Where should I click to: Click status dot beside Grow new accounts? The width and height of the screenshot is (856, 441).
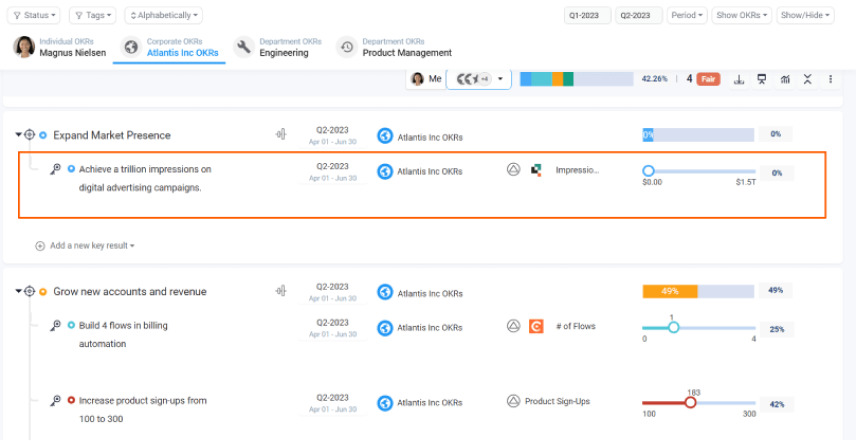coord(43,291)
